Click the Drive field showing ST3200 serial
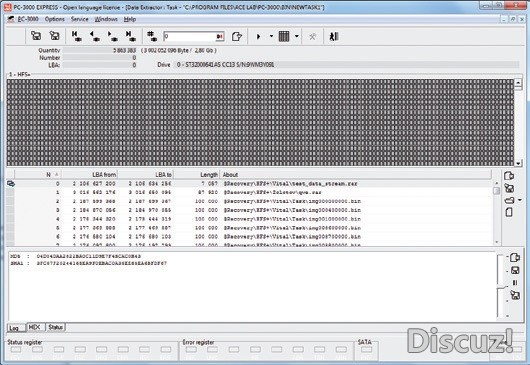 [x=347, y=64]
